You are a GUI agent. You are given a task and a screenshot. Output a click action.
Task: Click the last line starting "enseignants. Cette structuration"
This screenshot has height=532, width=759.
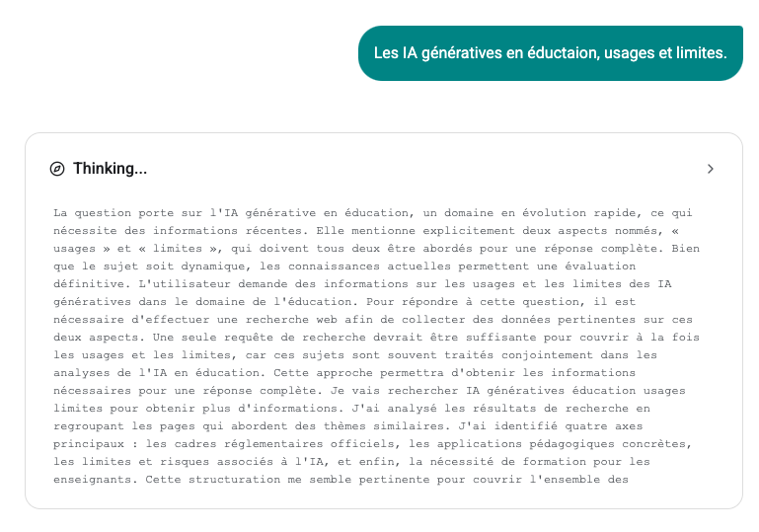[341, 481]
